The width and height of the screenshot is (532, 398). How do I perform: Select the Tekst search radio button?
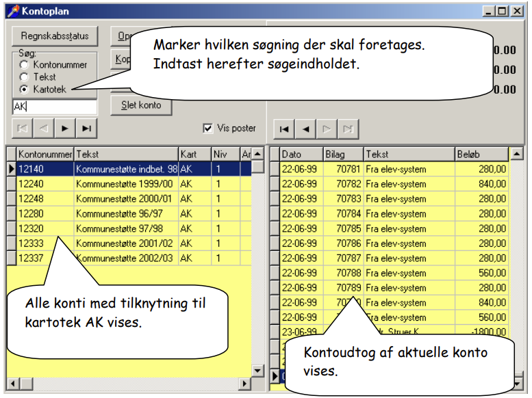pos(24,77)
